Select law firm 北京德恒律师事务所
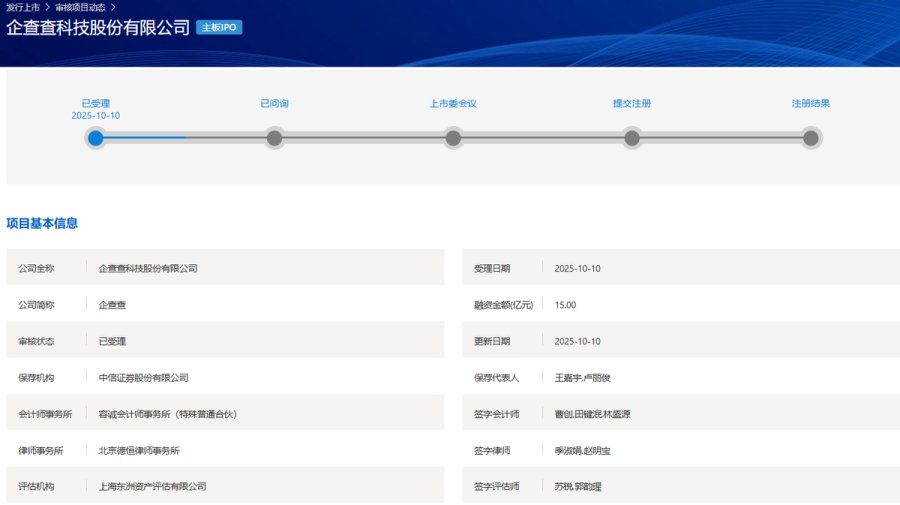Image resolution: width=900 pixels, height=505 pixels. (139, 451)
